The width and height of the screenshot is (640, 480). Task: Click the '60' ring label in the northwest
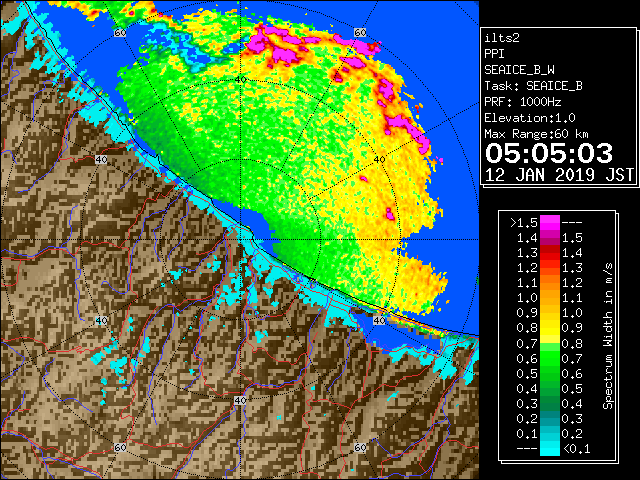pyautogui.click(x=120, y=33)
